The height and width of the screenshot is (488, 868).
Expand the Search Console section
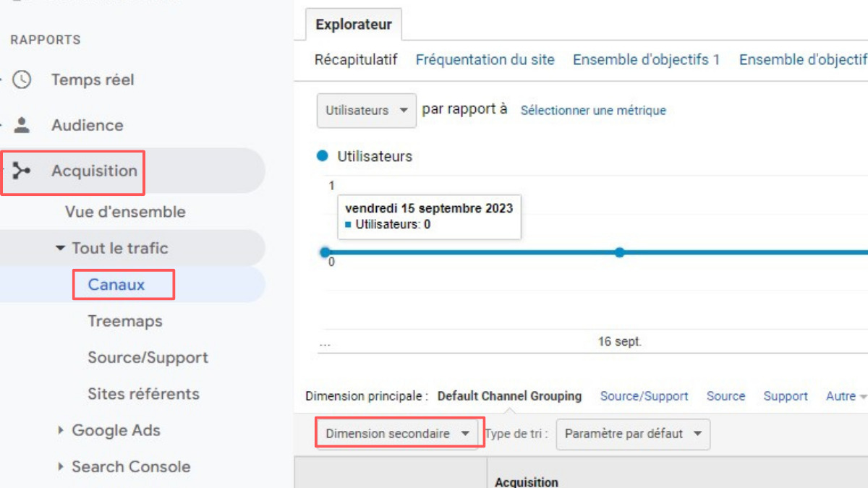(61, 467)
